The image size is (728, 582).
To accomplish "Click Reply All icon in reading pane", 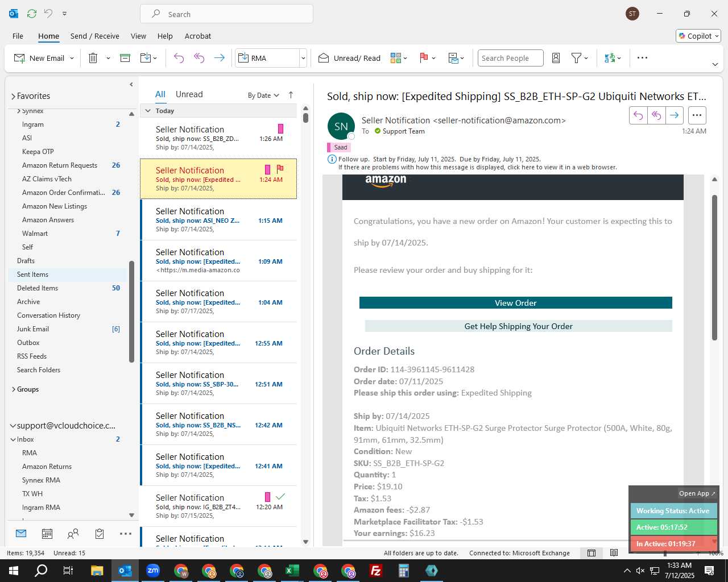I will 656,115.
